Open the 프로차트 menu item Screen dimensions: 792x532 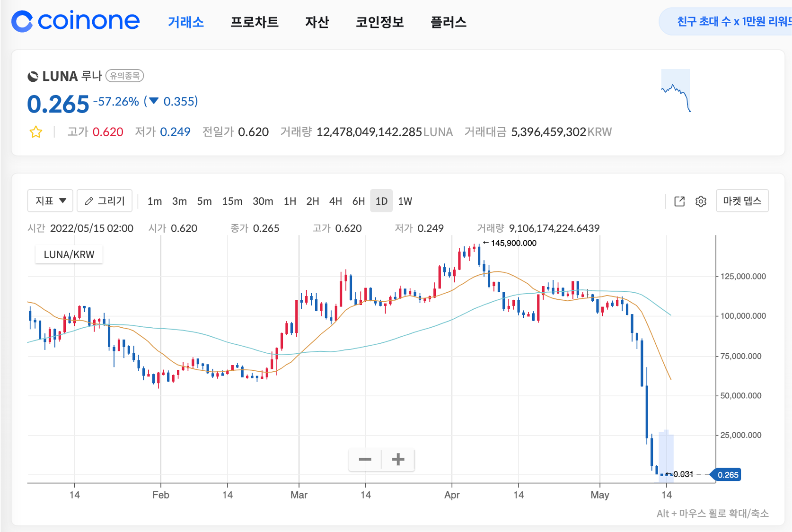point(254,22)
